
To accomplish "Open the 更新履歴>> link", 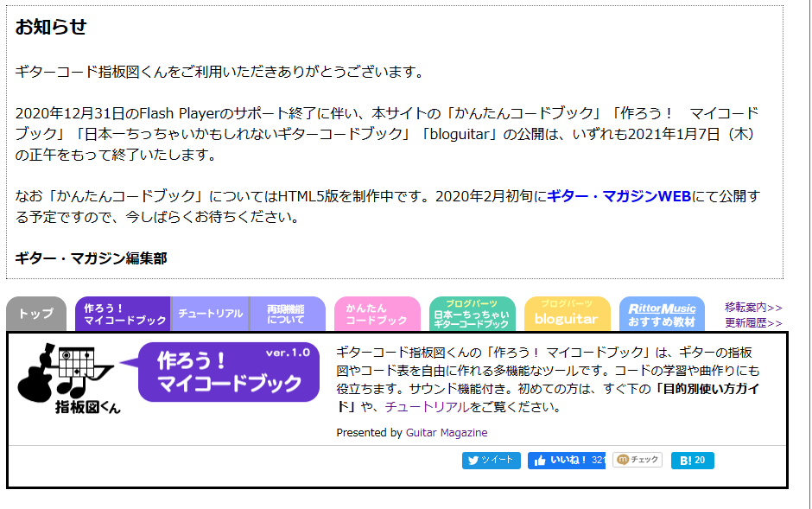I will pos(753,322).
